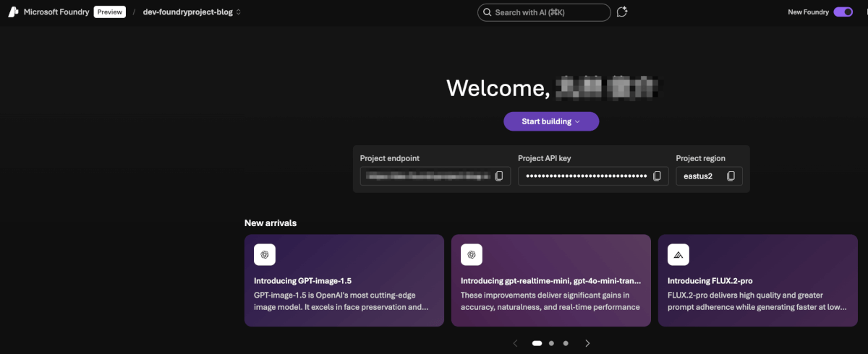Copy the eastus2 project region
This screenshot has height=354, width=868.
pos(731,176)
